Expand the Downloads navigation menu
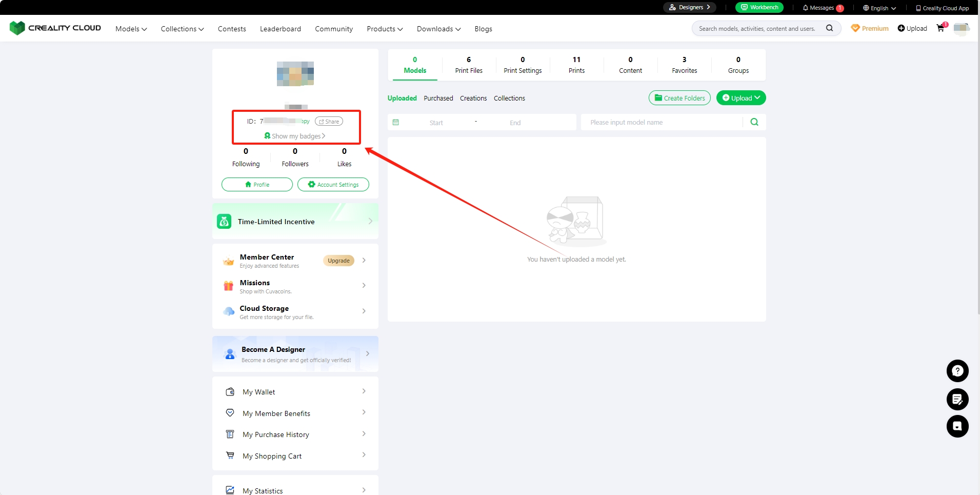 [438, 29]
